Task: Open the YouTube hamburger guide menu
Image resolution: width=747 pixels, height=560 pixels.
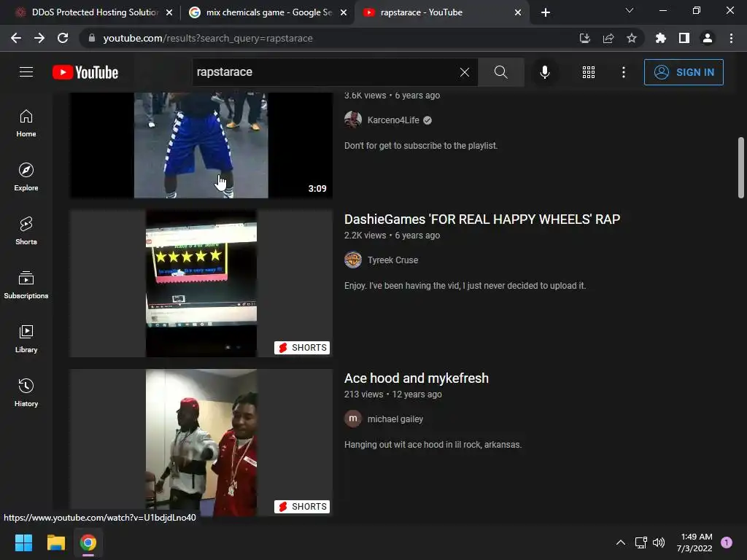Action: [x=26, y=72]
